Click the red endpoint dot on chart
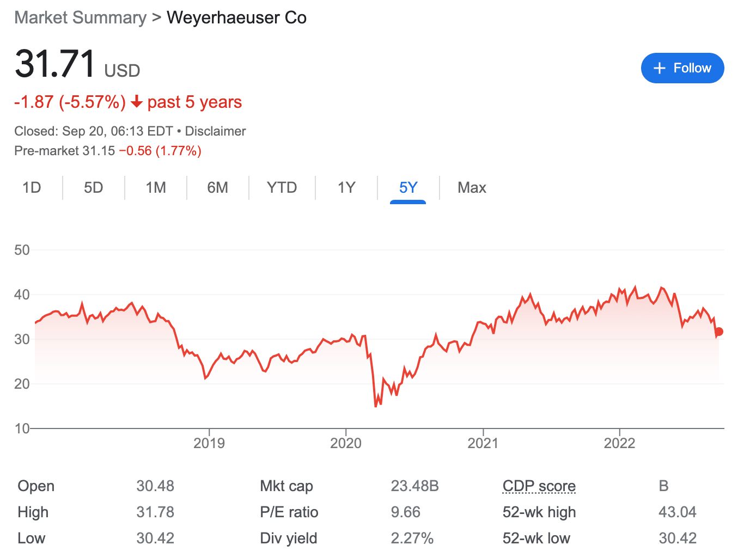Image resolution: width=756 pixels, height=551 pixels. click(x=719, y=332)
